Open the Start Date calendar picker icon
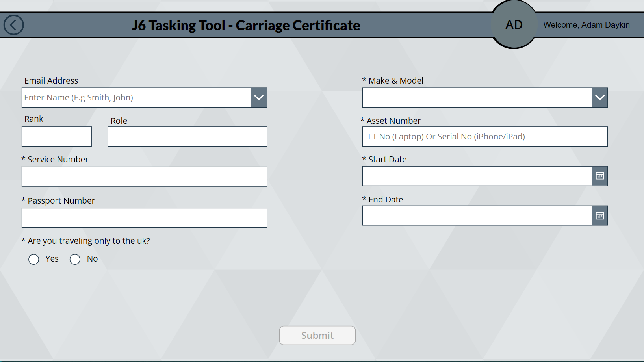 [600, 176]
